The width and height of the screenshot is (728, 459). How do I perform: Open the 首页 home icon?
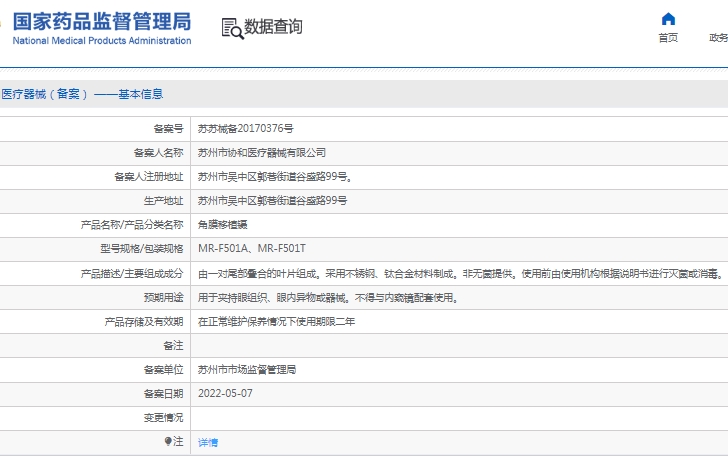click(668, 19)
